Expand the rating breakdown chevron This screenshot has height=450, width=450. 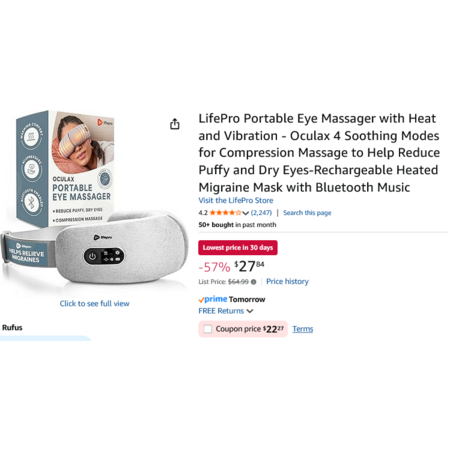coord(246,213)
